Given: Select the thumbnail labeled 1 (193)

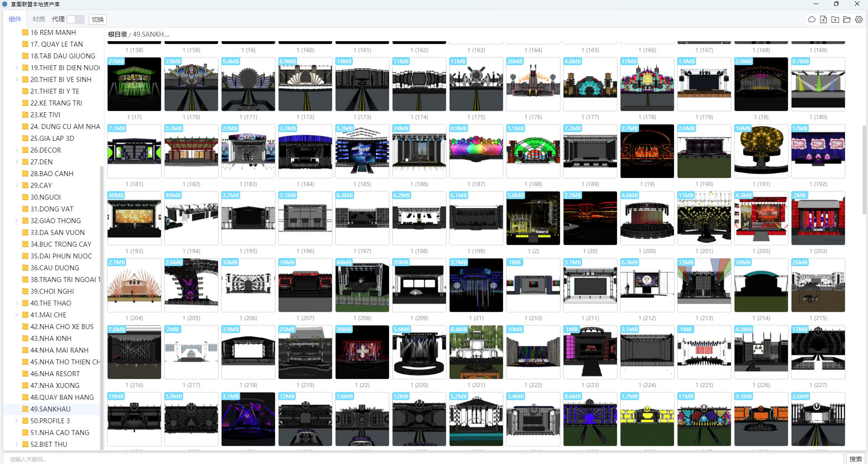Looking at the screenshot, I should coord(134,218).
